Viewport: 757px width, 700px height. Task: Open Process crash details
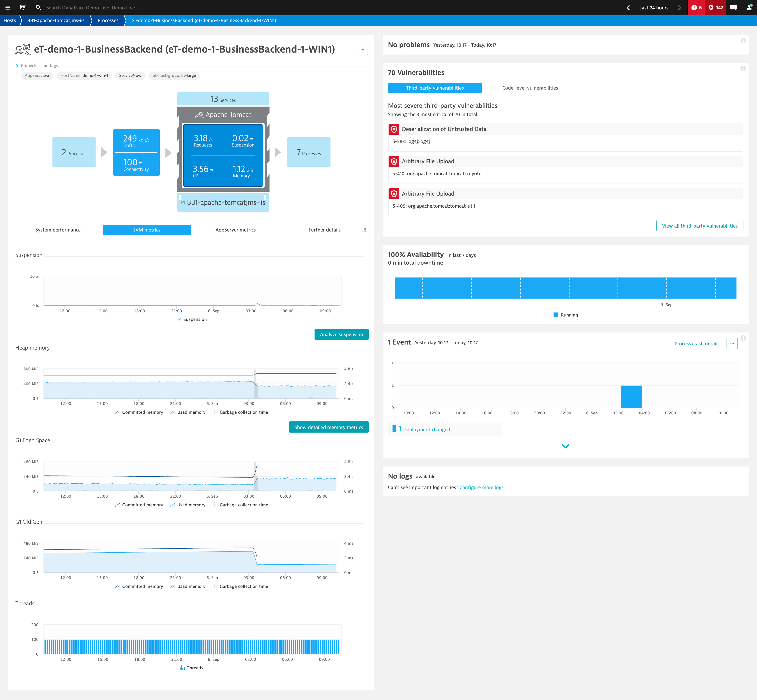pos(697,344)
